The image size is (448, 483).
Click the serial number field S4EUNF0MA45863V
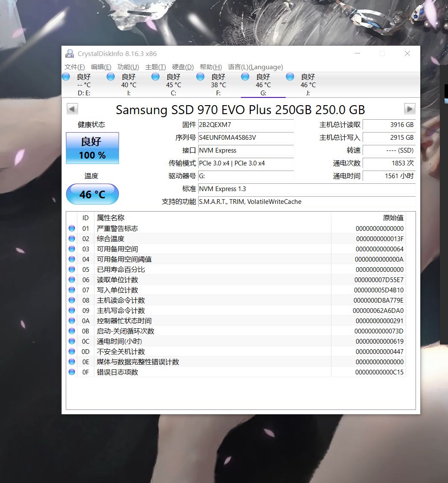(x=246, y=138)
